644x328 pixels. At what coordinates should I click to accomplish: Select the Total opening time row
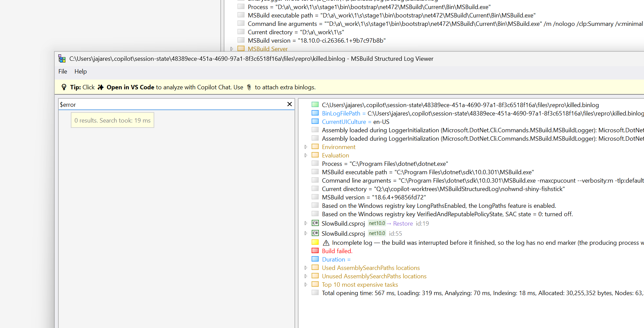pyautogui.click(x=482, y=293)
